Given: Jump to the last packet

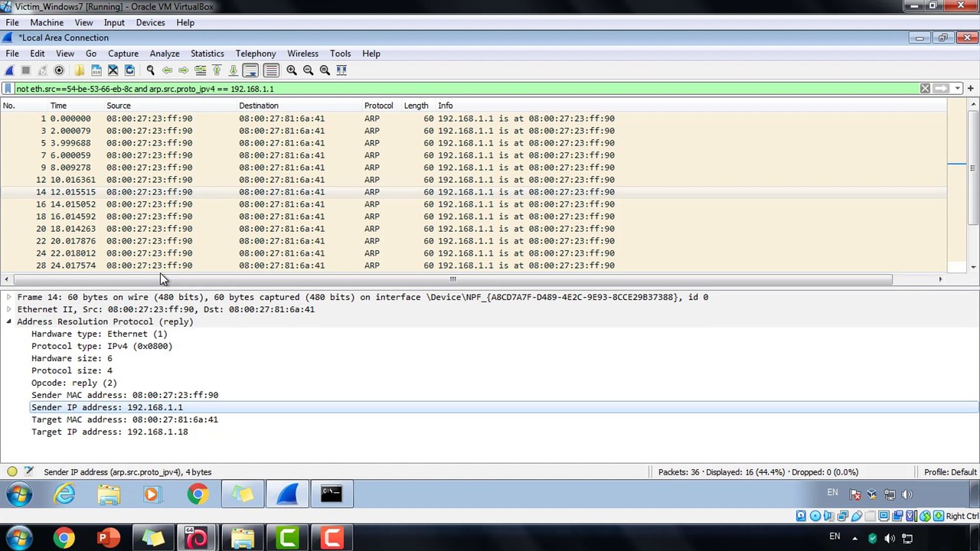Looking at the screenshot, I should (234, 70).
